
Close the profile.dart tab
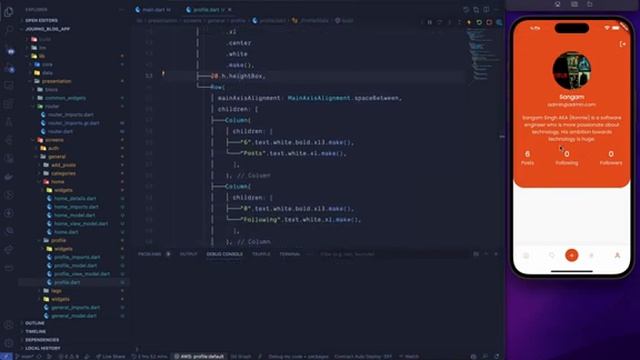pyautogui.click(x=229, y=9)
